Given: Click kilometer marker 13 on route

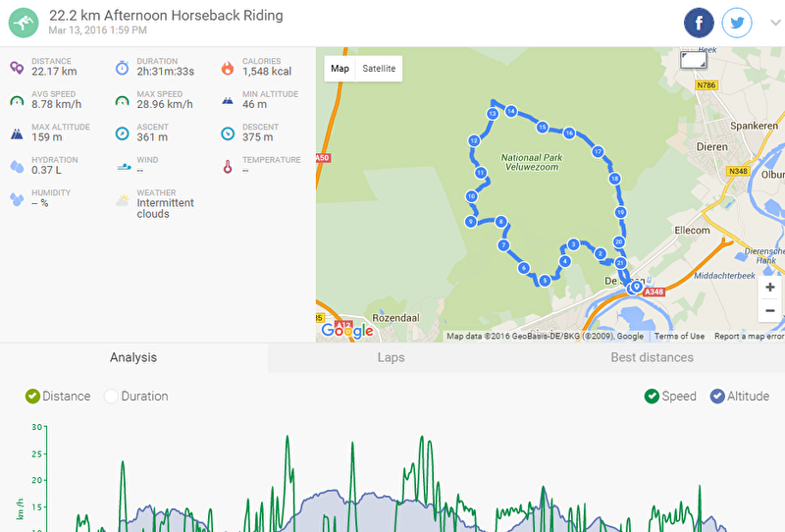Looking at the screenshot, I should (493, 114).
